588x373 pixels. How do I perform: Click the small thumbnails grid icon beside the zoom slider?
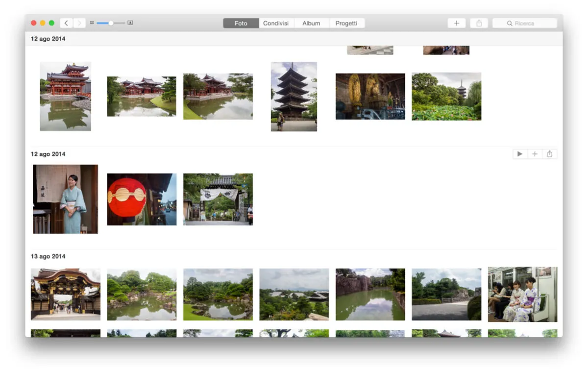click(x=92, y=23)
